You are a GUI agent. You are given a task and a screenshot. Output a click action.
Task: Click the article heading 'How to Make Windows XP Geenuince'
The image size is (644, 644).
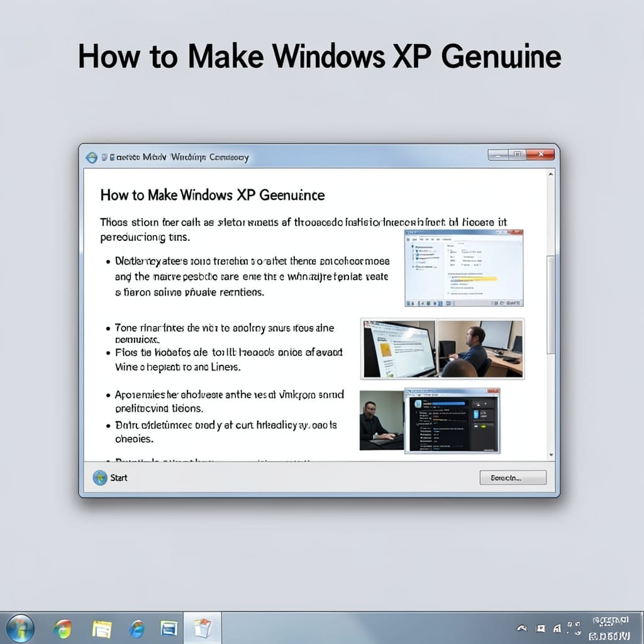[x=213, y=195]
